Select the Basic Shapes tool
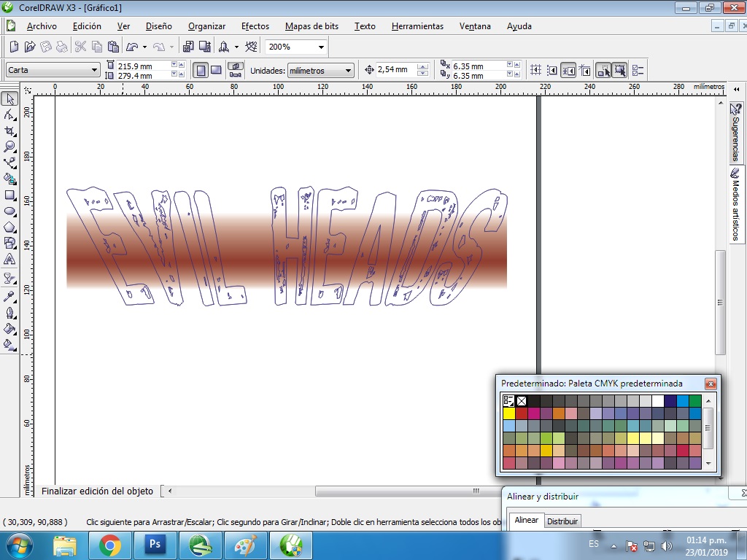 [9, 244]
